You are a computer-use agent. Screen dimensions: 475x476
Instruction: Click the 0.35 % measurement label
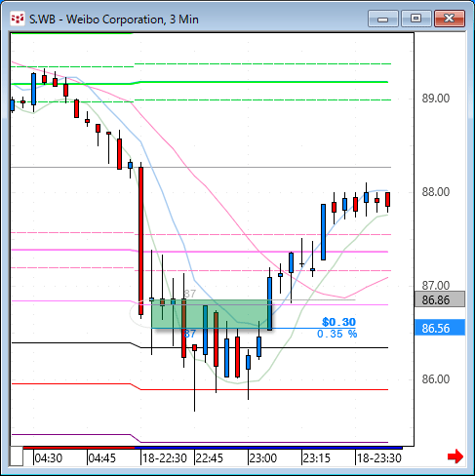pos(337,334)
